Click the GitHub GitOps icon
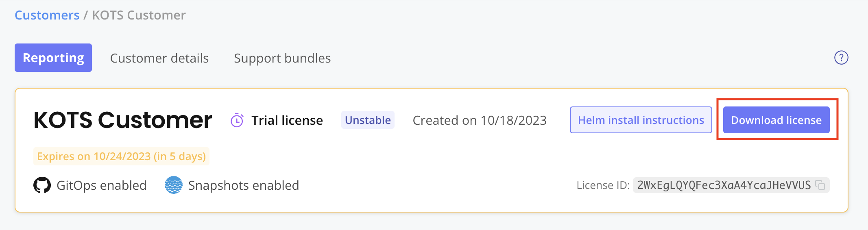 [x=42, y=185]
